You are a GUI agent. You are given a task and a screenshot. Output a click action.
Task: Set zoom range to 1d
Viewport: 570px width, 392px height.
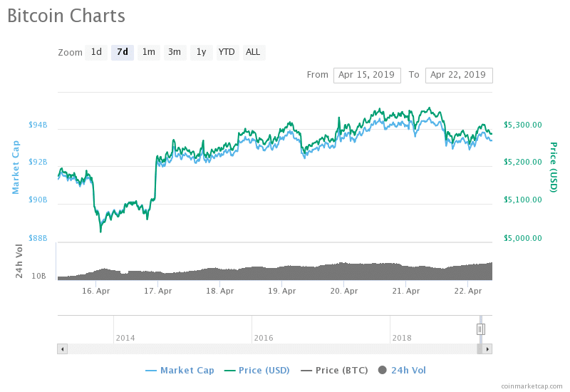tap(96, 52)
